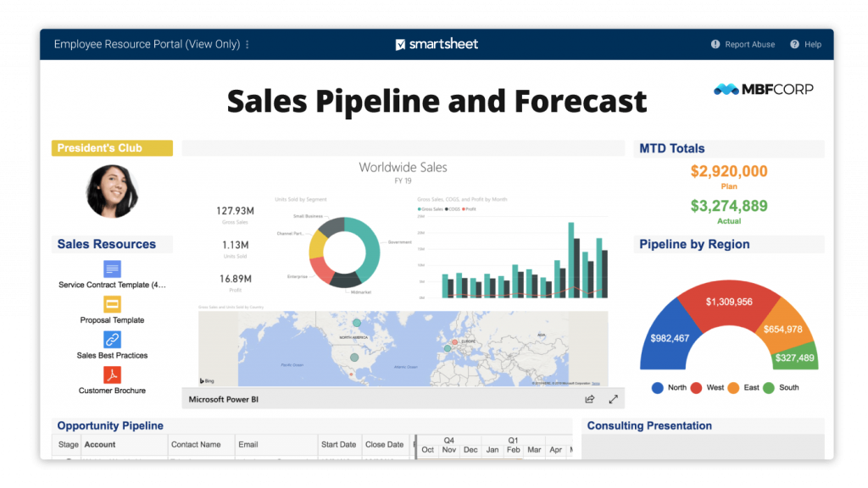
Task: Click the Smartsheet logo in the top bar
Action: 436,43
